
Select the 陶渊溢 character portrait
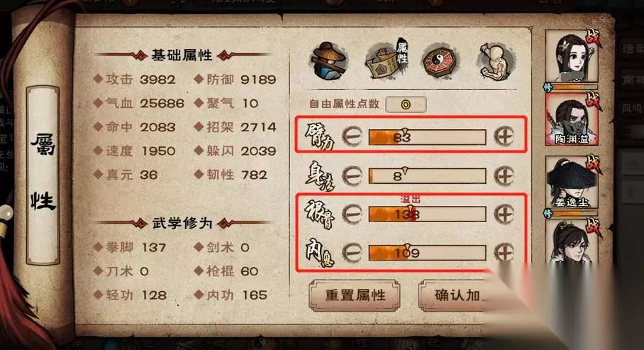572,120
